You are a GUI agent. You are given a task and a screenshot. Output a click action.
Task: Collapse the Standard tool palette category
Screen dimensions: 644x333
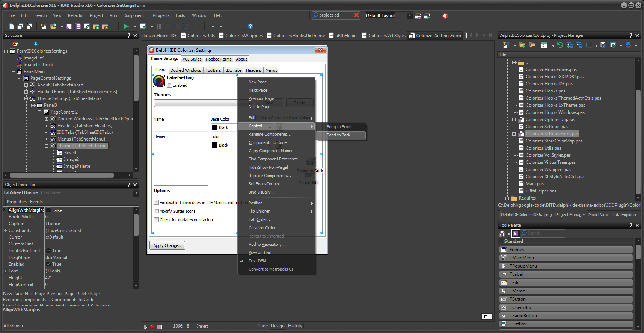pyautogui.click(x=501, y=241)
